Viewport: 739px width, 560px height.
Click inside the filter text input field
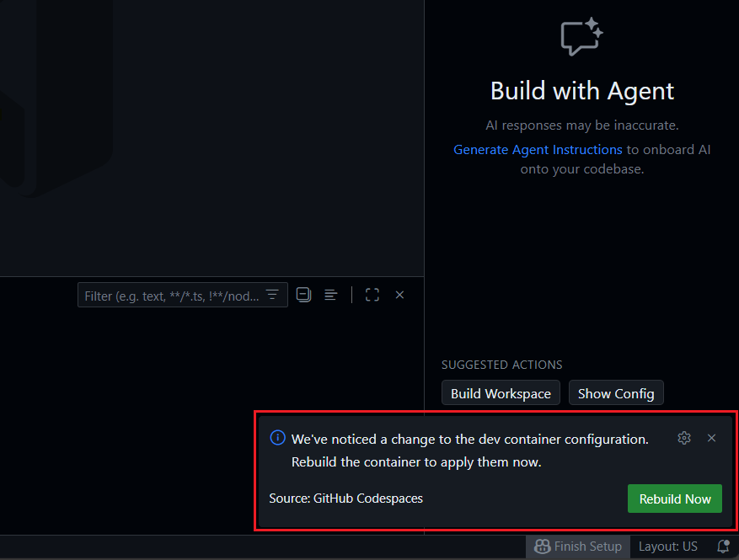click(169, 295)
